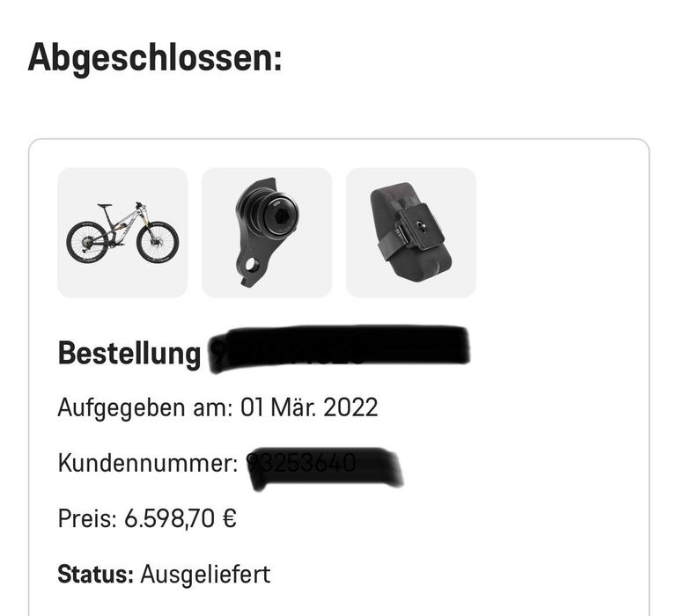Click the Kundennummer label

tap(148, 464)
